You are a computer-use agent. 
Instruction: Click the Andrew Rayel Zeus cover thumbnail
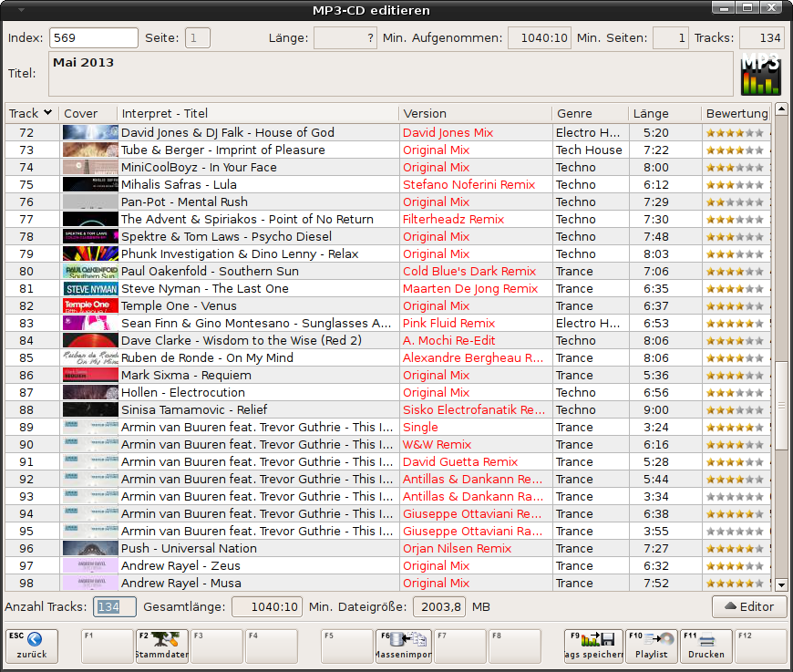(x=90, y=565)
